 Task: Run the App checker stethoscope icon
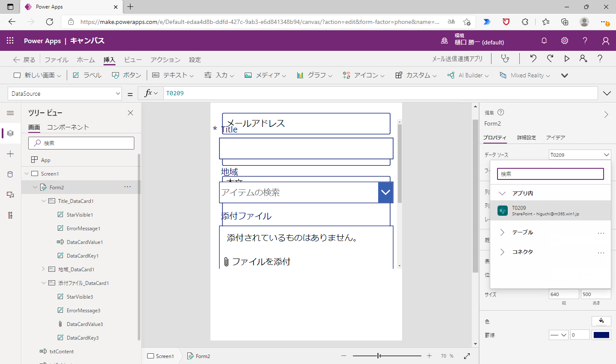(505, 59)
